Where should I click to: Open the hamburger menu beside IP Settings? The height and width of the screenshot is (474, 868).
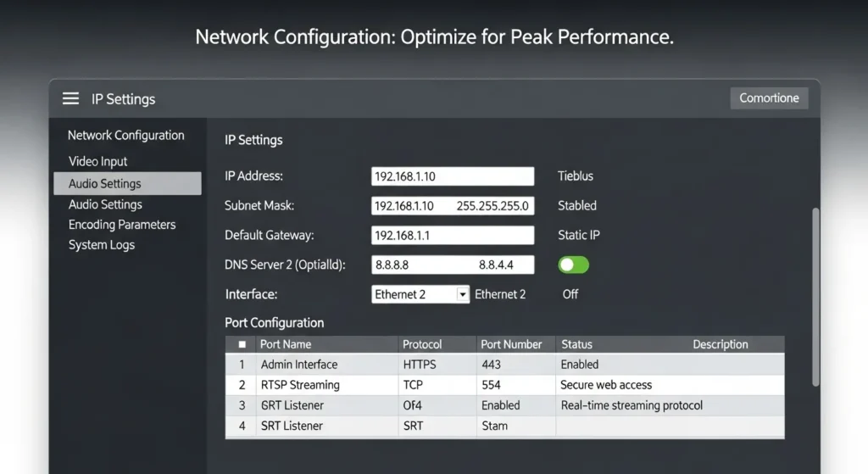point(70,99)
